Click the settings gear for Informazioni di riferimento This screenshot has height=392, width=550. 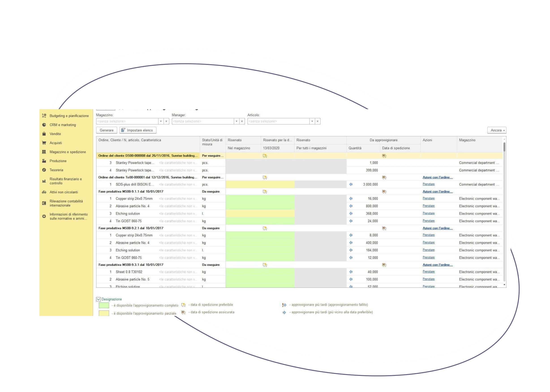[44, 216]
